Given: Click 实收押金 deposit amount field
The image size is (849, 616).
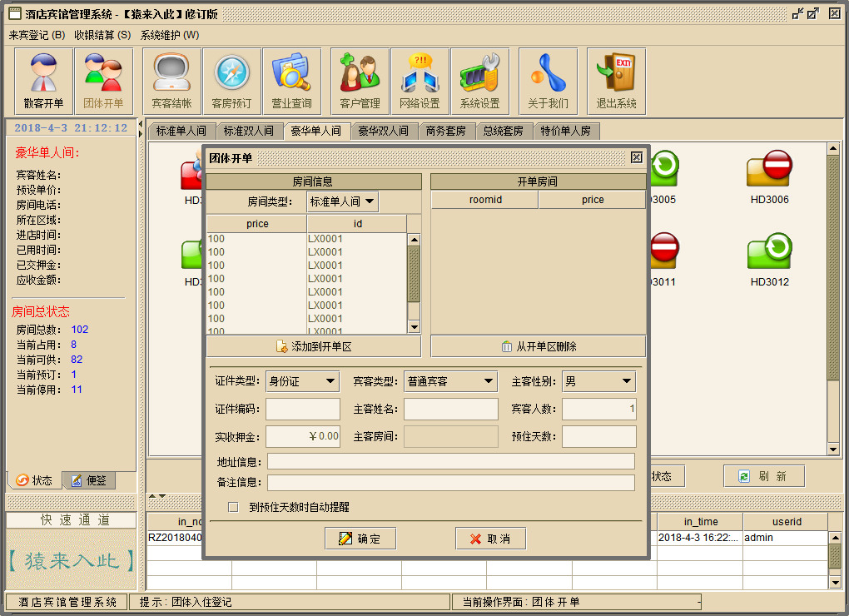Looking at the screenshot, I should click(303, 436).
